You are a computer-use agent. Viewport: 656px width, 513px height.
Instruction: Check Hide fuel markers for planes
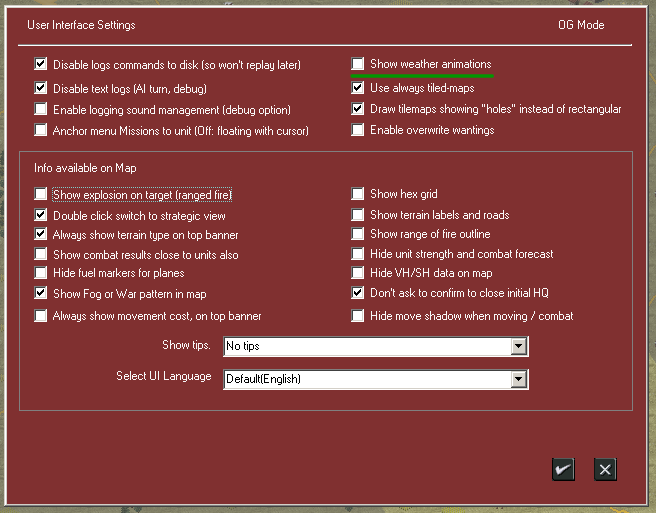coord(41,273)
